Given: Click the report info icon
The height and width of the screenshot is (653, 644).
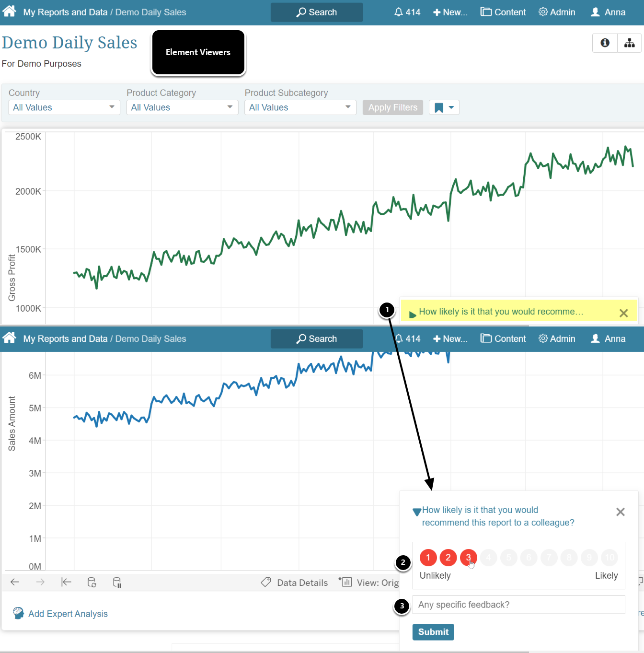Looking at the screenshot, I should 604,43.
